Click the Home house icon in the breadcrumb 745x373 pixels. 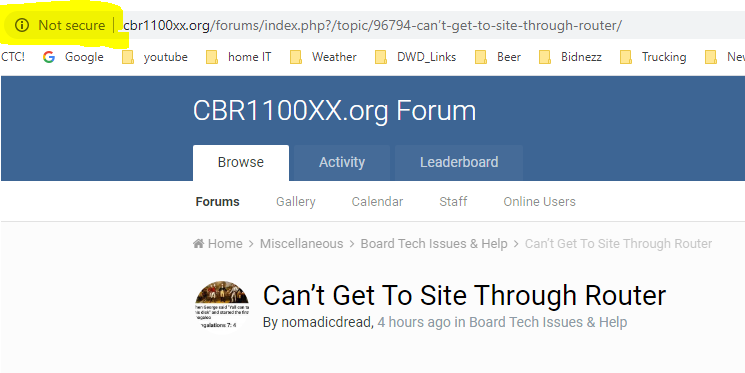click(198, 244)
